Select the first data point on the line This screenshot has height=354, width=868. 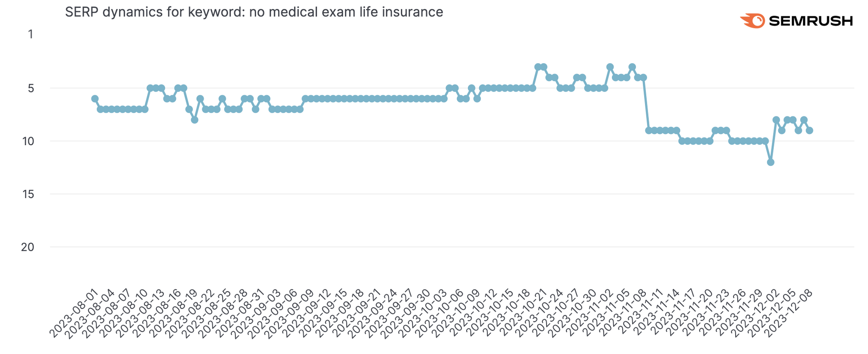click(95, 99)
